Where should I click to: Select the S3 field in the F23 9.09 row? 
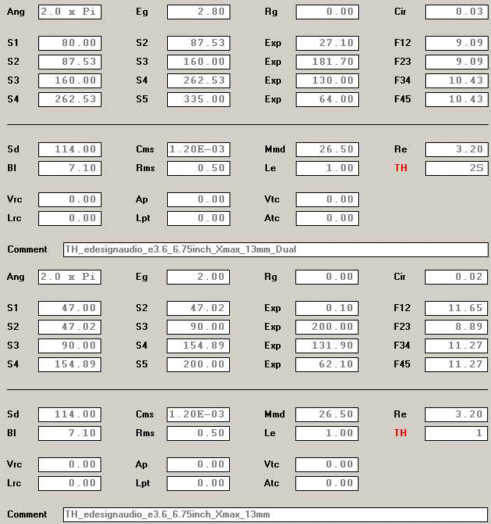[199, 62]
